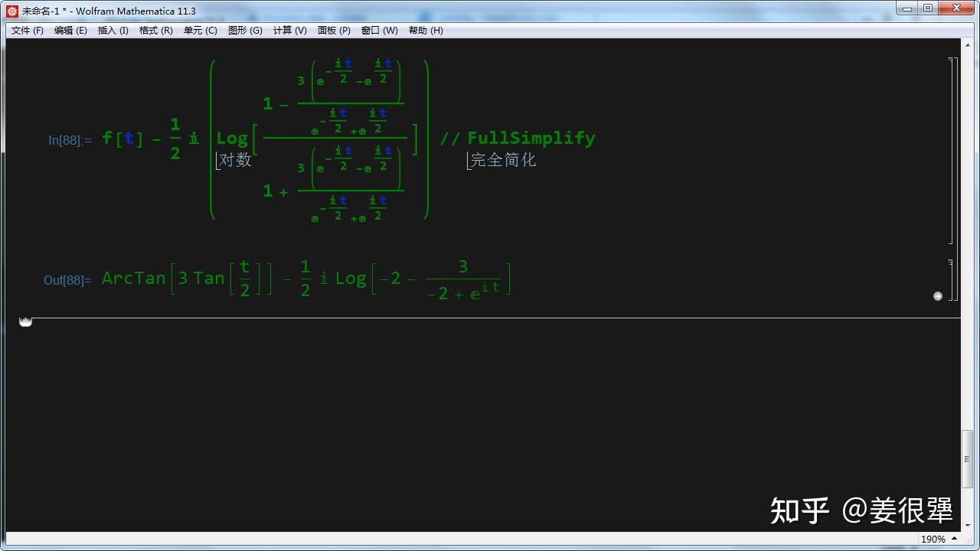This screenshot has width=980, height=551.
Task: Click the Mathematica app icon in title bar
Action: tap(12, 11)
